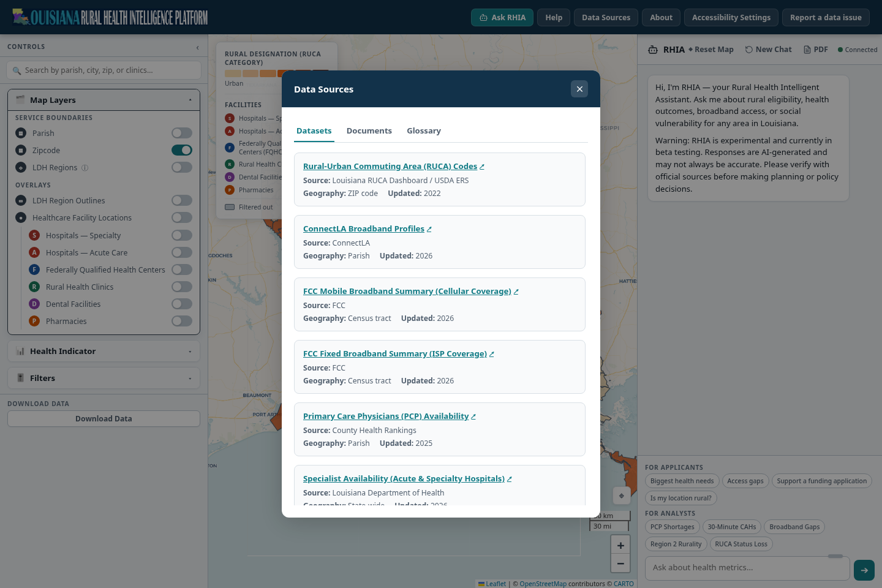Open Accessibility Settings
882x588 pixels.
coord(731,18)
